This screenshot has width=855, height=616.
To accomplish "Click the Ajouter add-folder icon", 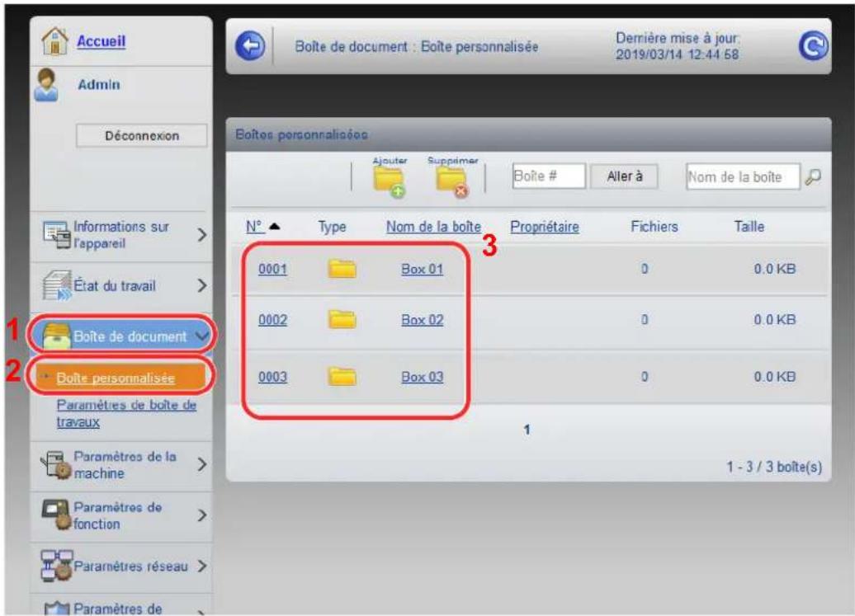I will pos(390,179).
